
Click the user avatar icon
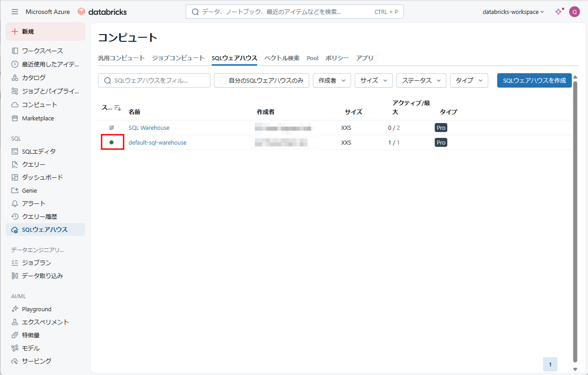point(574,12)
